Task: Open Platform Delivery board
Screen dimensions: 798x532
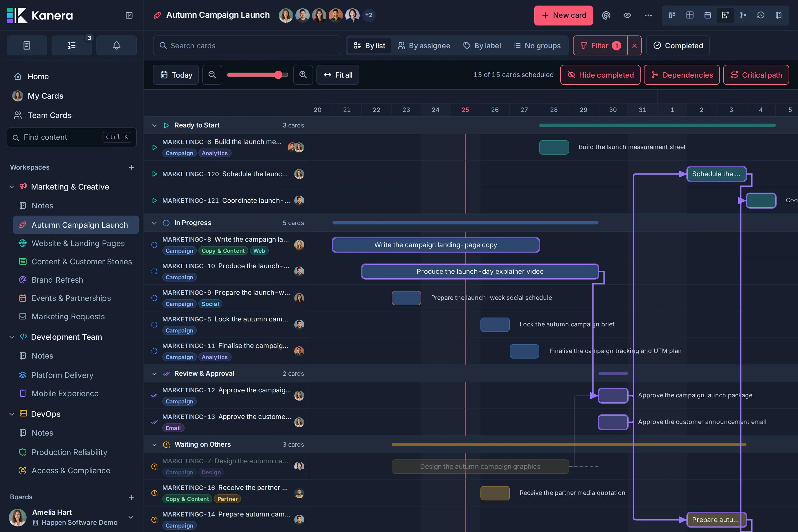Action: pyautogui.click(x=76, y=375)
